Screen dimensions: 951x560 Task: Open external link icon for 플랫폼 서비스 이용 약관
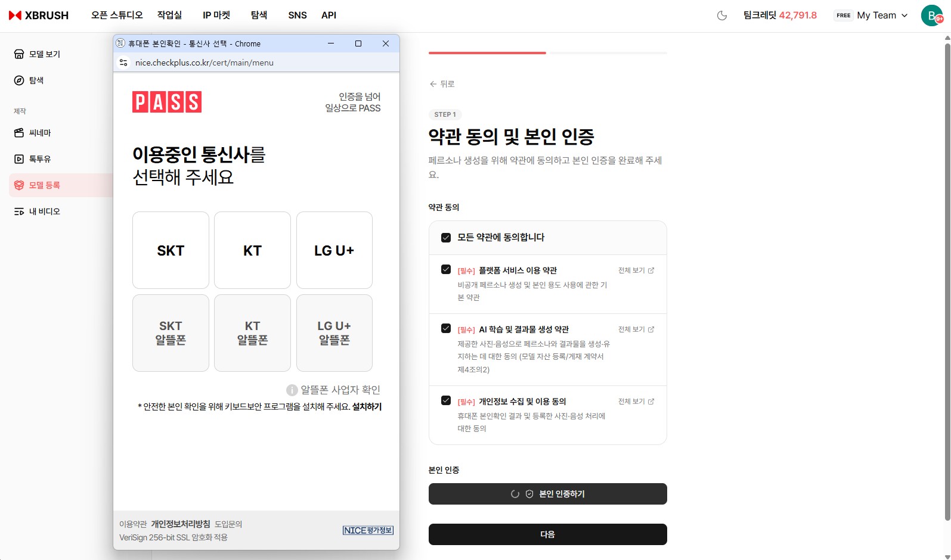pyautogui.click(x=651, y=270)
